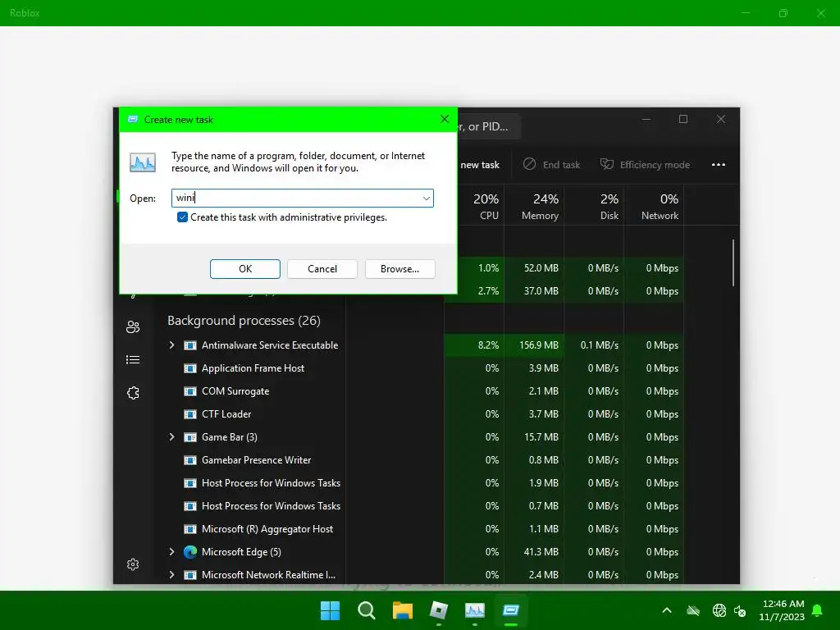Click the Game Bar process icon
This screenshot has height=630, width=840.
coord(190,437)
